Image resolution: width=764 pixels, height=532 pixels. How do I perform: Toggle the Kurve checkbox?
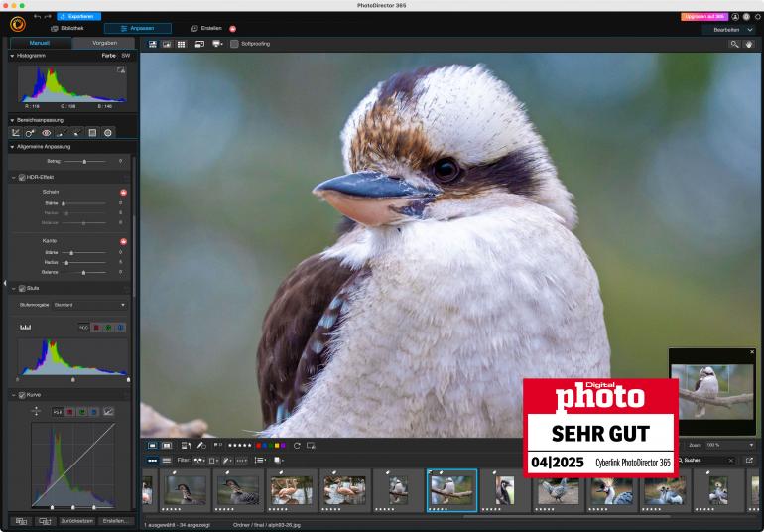click(22, 395)
